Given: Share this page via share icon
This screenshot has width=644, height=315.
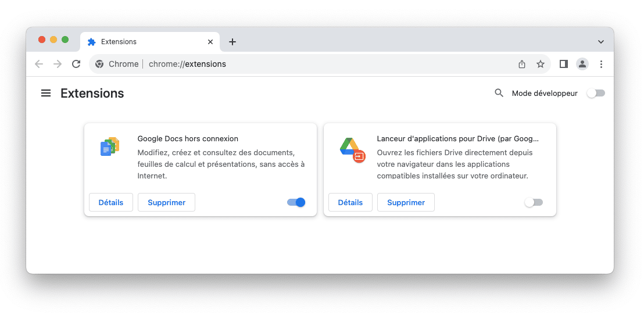Looking at the screenshot, I should (x=521, y=64).
